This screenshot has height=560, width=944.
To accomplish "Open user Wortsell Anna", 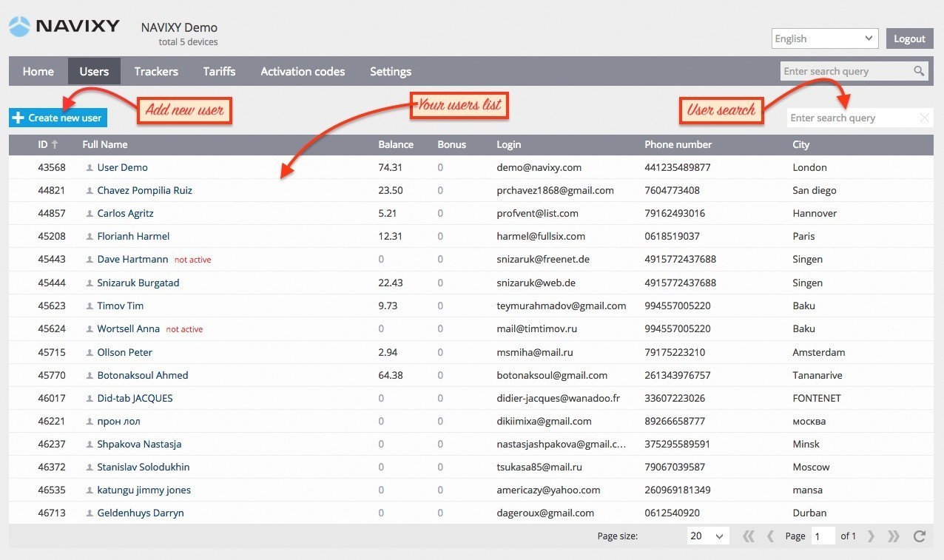I will point(128,328).
